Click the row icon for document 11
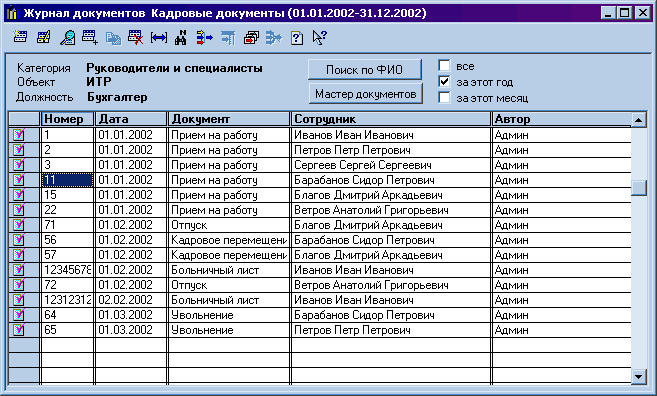 [x=19, y=180]
